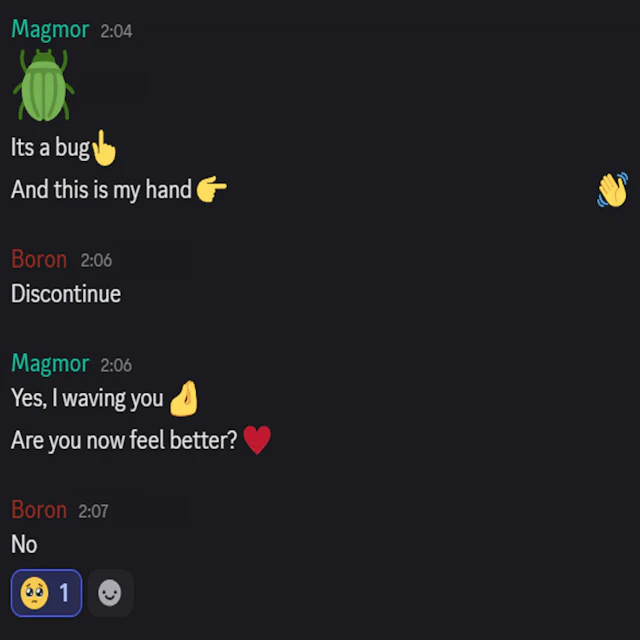
Task: Click the 2:04 timestamp
Action: pos(116,31)
